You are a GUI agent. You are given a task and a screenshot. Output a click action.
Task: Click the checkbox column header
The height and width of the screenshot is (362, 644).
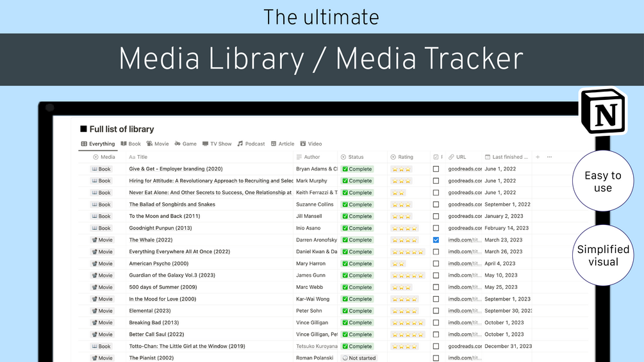[x=438, y=157]
